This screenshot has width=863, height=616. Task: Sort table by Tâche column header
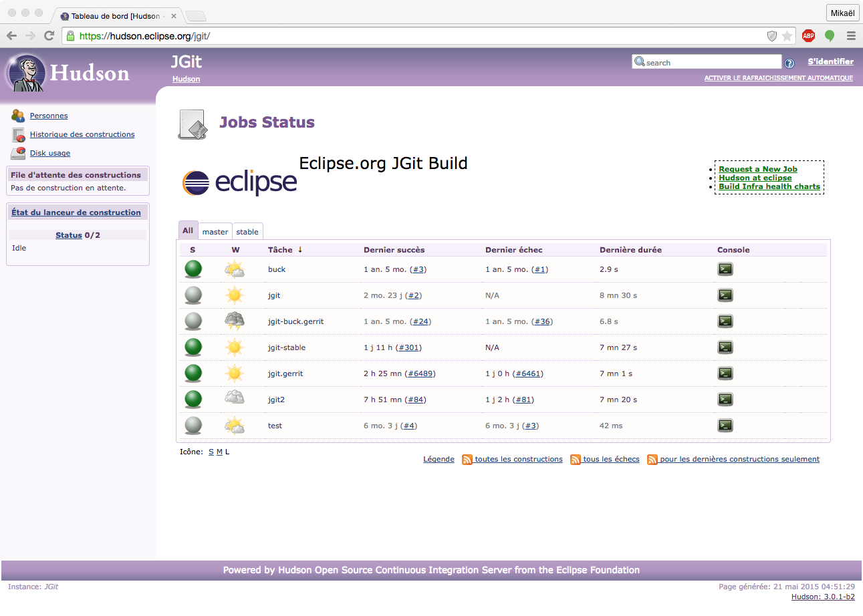(x=285, y=250)
